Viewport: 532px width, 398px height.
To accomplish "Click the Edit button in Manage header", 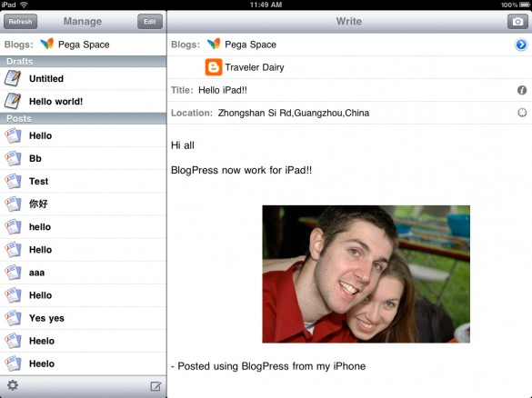I will [150, 22].
